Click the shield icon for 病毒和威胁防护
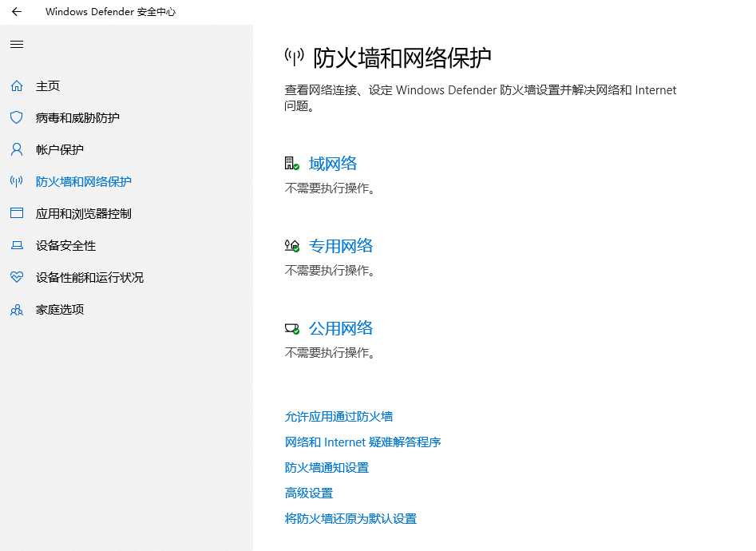Image resolution: width=756 pixels, height=551 pixels. pos(17,117)
